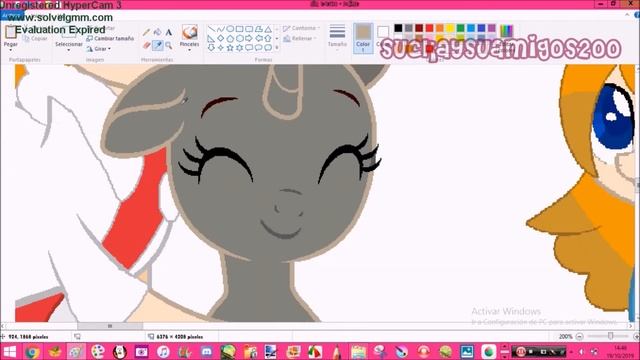Choose the Line shape
640x360 pixels.
point(211,29)
